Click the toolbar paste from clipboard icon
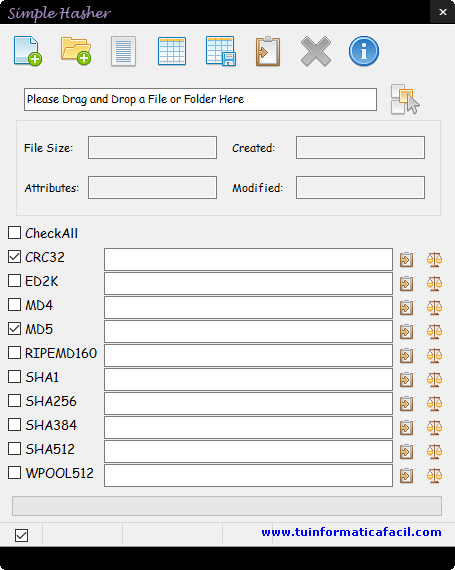The height and width of the screenshot is (570, 455). [268, 51]
